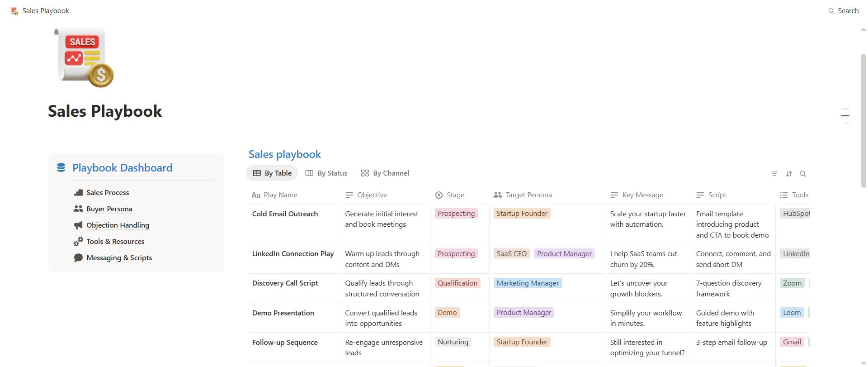
Task: Click Product Manager tag in Demo Presentation row
Action: pos(524,313)
